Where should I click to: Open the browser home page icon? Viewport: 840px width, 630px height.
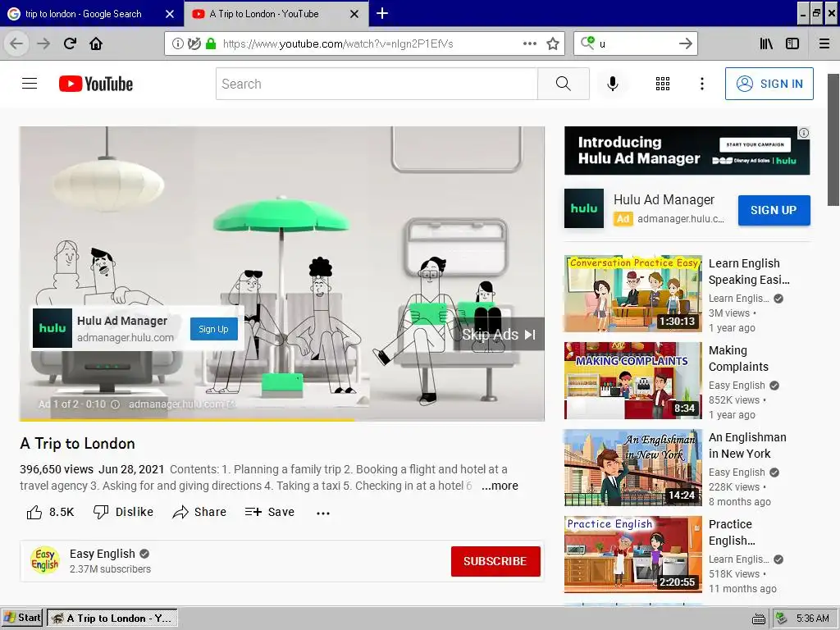click(96, 43)
